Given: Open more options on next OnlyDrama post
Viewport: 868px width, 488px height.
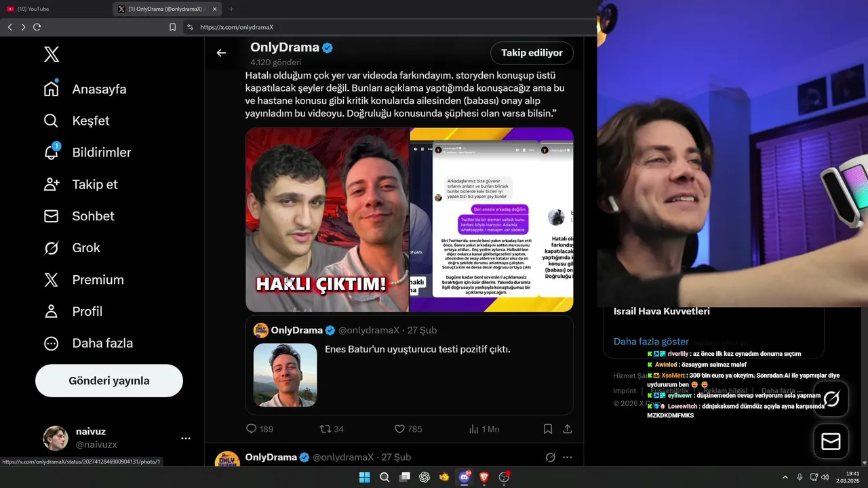Looking at the screenshot, I should coord(568,457).
